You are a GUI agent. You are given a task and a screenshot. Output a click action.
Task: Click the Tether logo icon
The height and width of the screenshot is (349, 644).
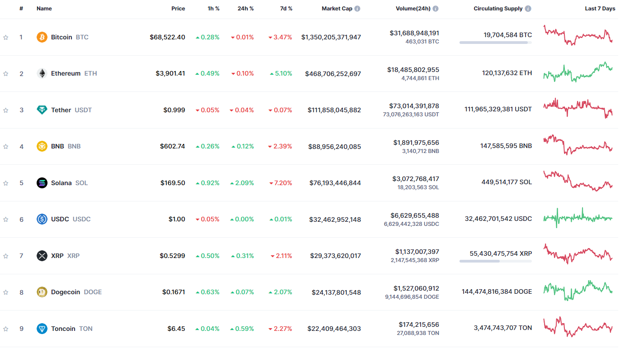click(x=42, y=110)
